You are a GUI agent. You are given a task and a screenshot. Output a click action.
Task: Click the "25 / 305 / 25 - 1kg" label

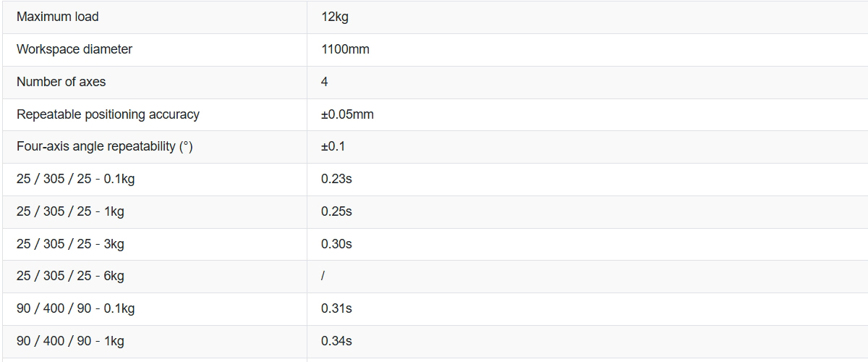[x=71, y=211]
